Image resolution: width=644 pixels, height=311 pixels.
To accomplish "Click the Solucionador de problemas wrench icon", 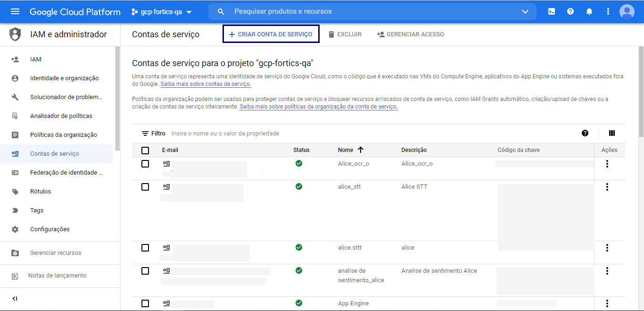I will 15,97.
